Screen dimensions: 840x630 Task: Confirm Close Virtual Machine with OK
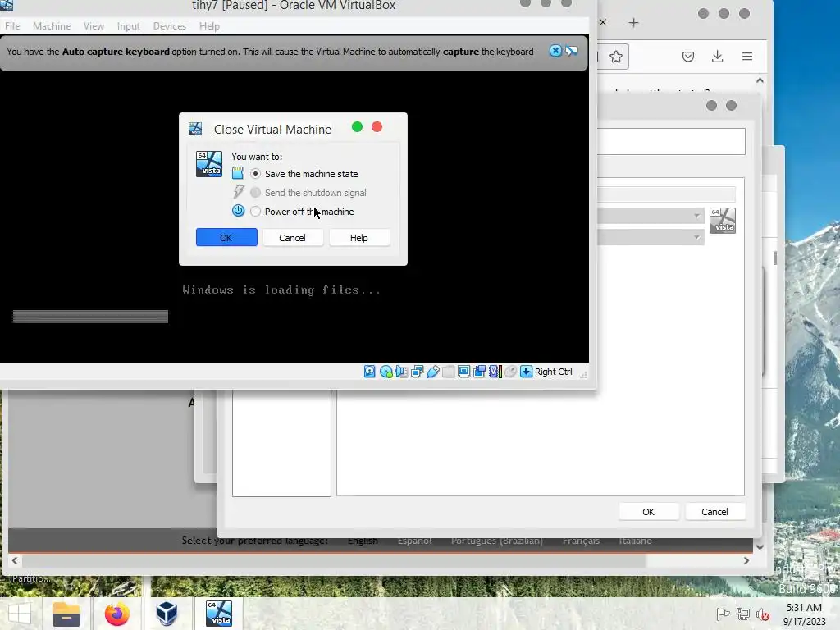pos(226,237)
